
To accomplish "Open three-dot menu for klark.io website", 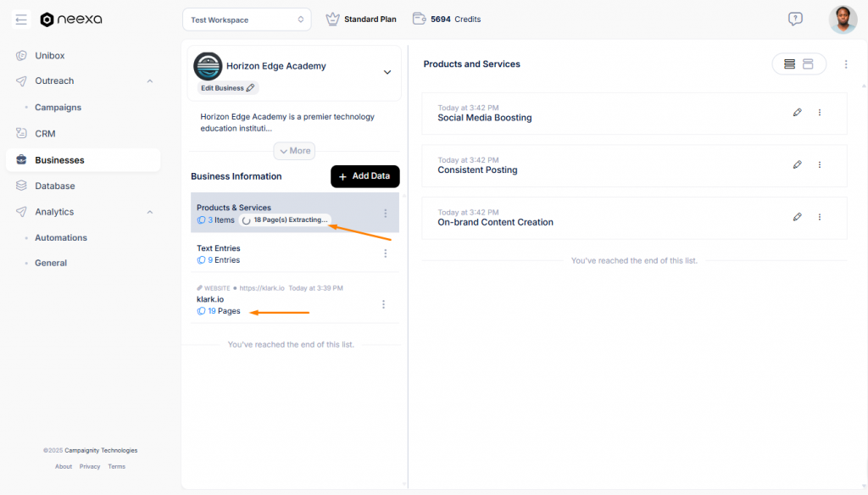I will tap(384, 304).
